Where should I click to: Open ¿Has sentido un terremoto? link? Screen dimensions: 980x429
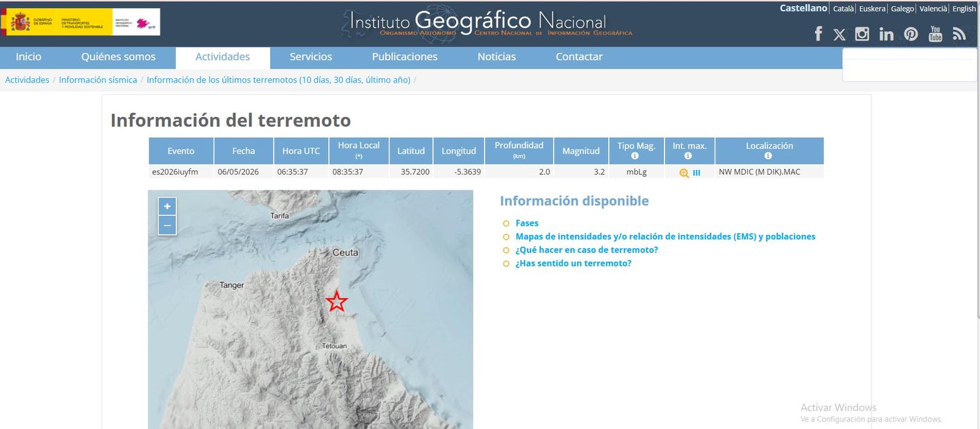coord(573,264)
